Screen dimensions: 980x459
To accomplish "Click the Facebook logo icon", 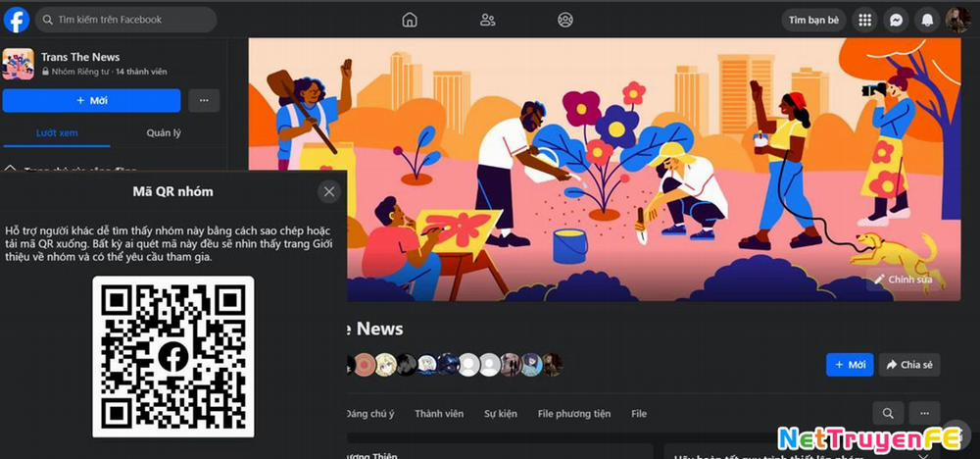I will [17, 20].
